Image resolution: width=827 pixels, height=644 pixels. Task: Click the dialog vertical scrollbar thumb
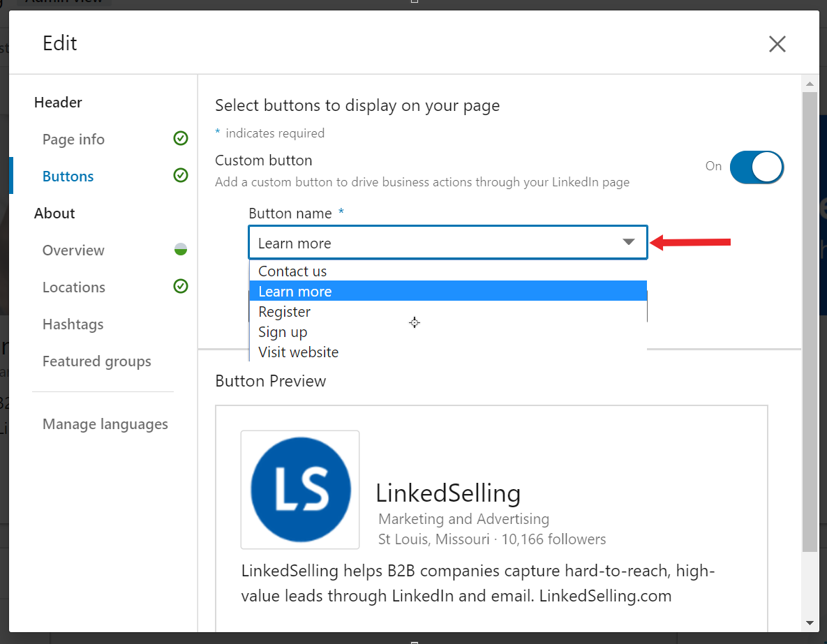coord(810,322)
